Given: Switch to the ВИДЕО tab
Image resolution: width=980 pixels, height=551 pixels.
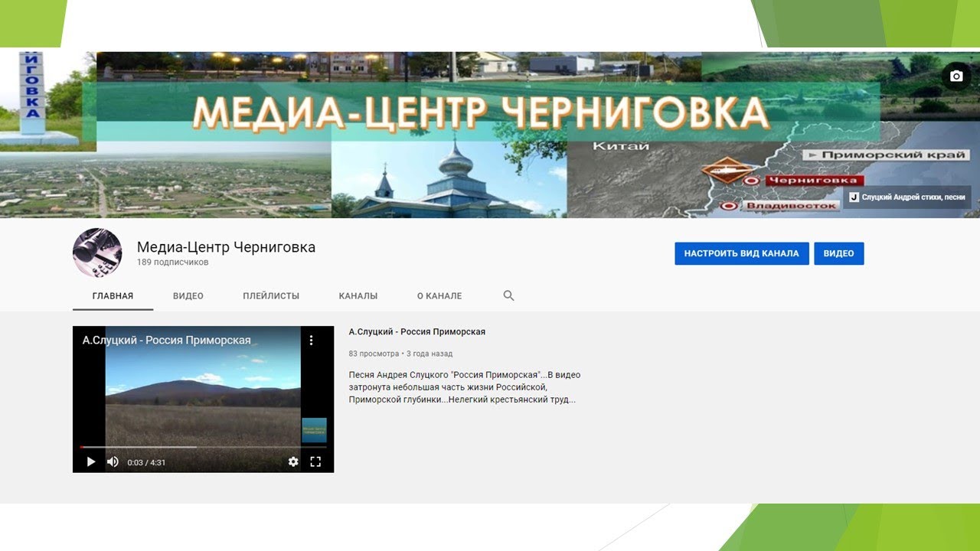Looking at the screenshot, I should pos(188,295).
